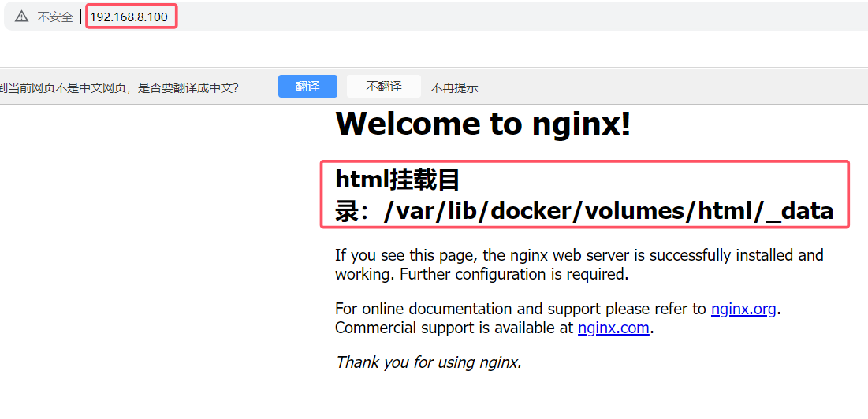This screenshot has height=419, width=868.
Task: Click the 'Welcome to nginx!' heading
Action: tap(482, 124)
